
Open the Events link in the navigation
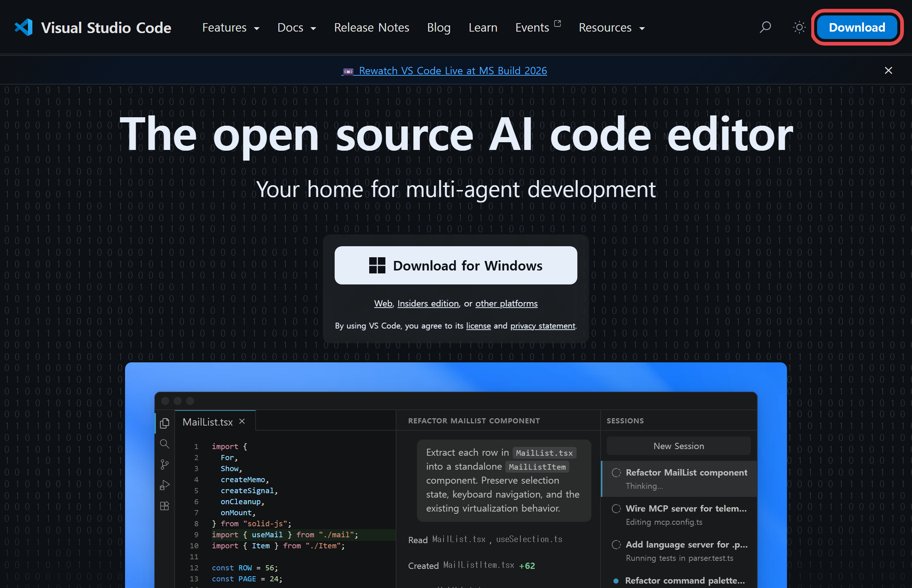point(532,28)
